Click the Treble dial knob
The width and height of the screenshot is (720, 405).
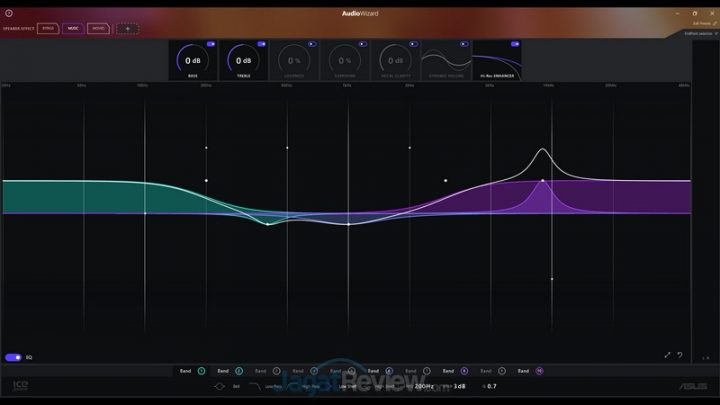click(243, 61)
